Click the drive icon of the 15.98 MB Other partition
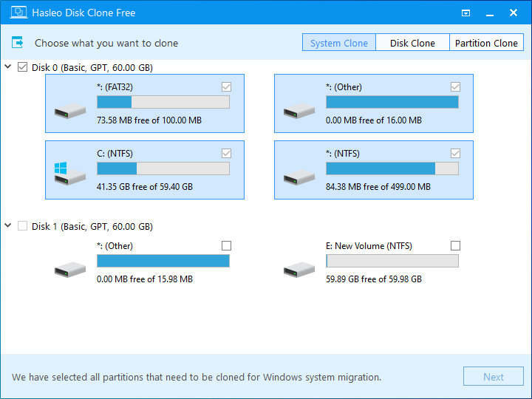Viewport: 532px width, 399px height. pos(70,270)
